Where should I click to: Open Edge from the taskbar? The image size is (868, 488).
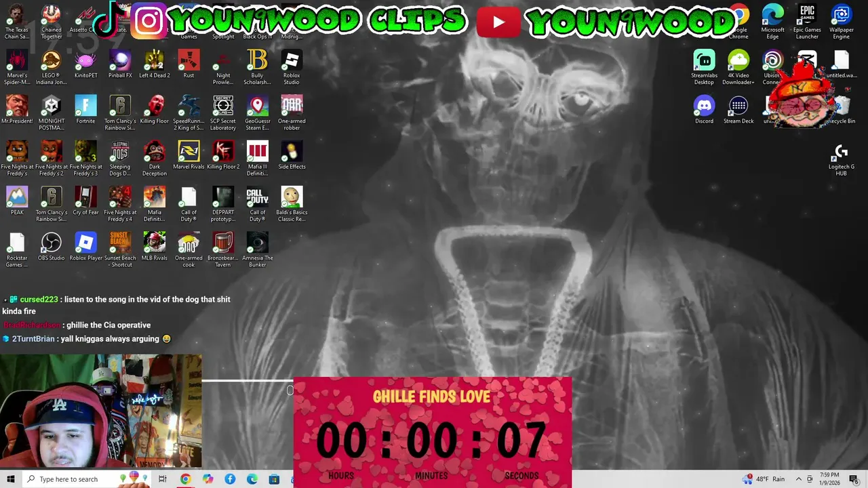252,479
